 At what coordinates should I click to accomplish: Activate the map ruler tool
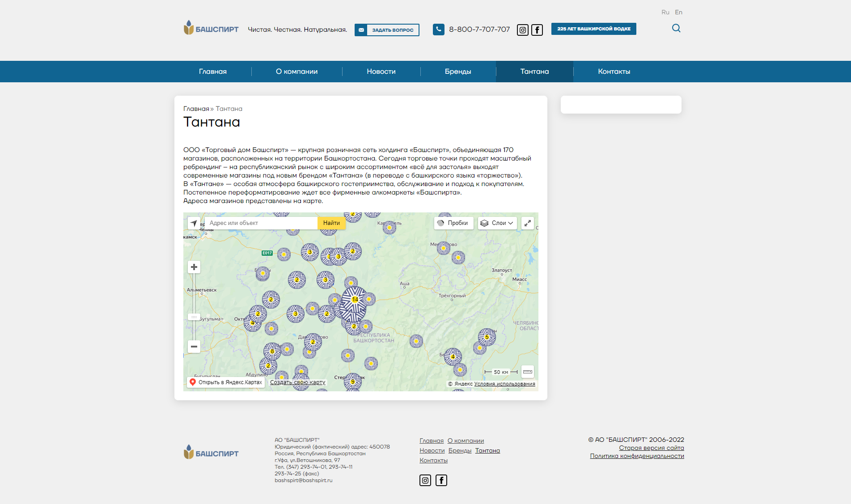(528, 372)
